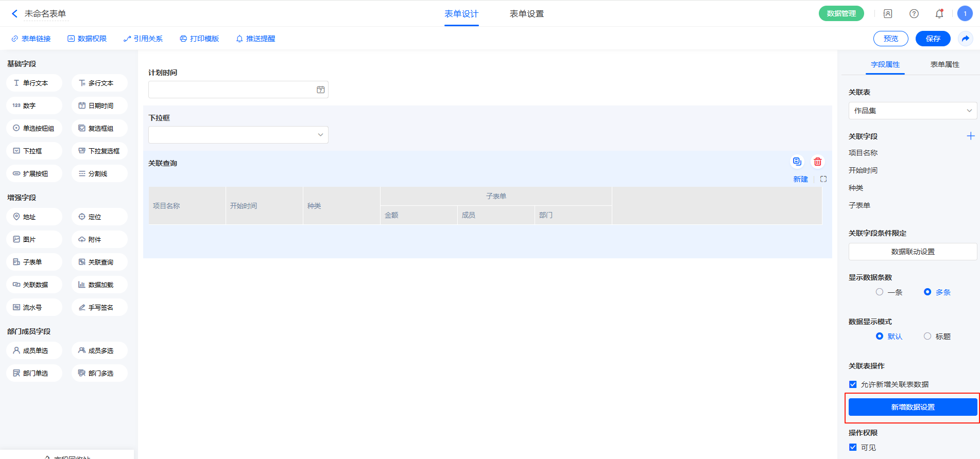Click the 新增数据设置 button

[913, 407]
